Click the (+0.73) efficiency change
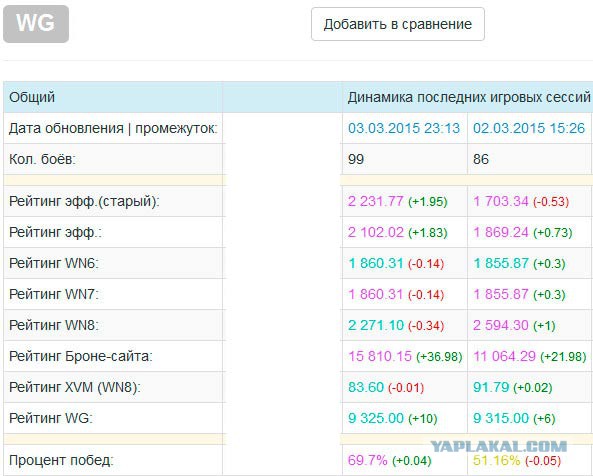Image resolution: width=593 pixels, height=476 pixels. (x=553, y=233)
